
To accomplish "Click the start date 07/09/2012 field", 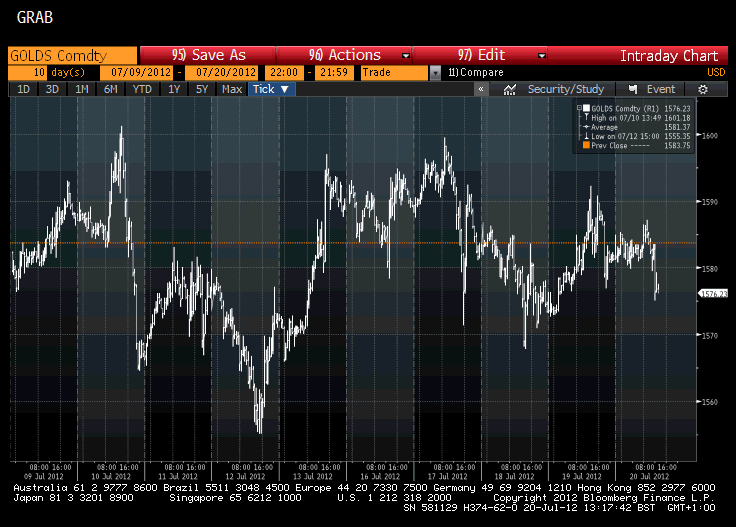I will (x=137, y=73).
